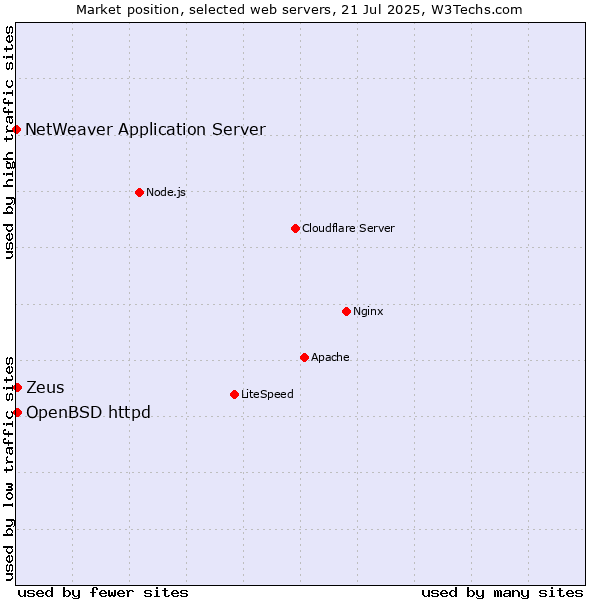Viewport: 600px width, 600px height.
Task: Click the Nginx red diamond marker
Action: 347,311
